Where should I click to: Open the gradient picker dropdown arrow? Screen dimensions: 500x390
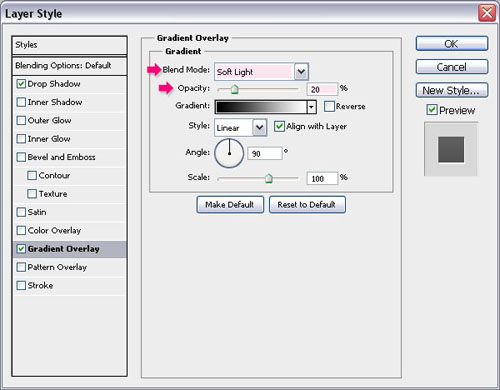311,107
